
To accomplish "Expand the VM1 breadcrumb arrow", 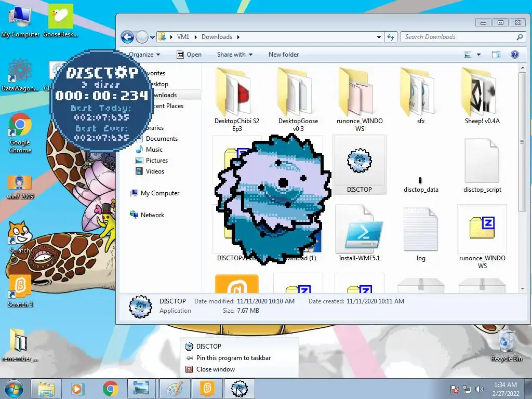I will coord(195,37).
